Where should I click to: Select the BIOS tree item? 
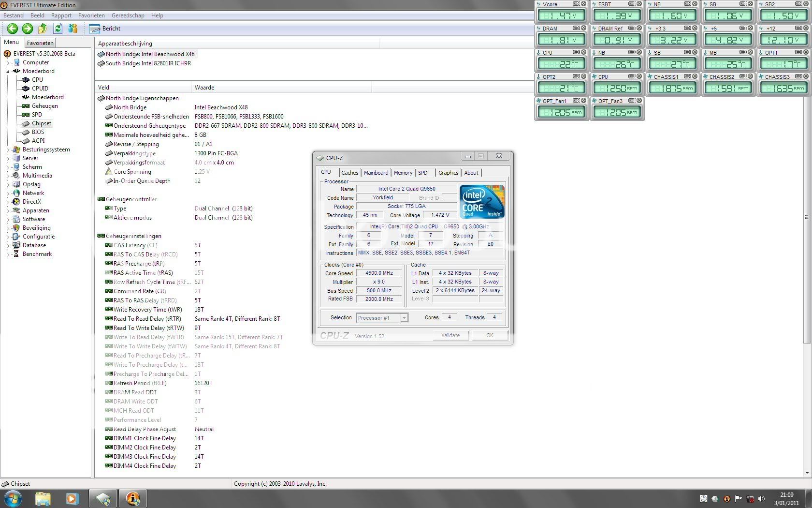coord(38,132)
